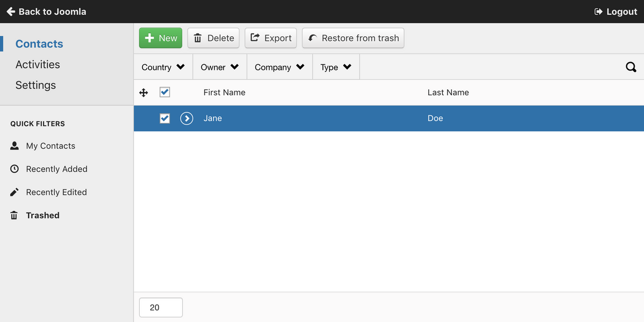Click the green New button
The height and width of the screenshot is (322, 644).
pos(161,38)
